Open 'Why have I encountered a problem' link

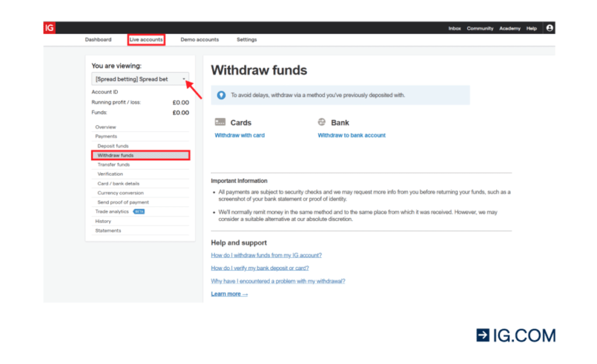[278, 281]
